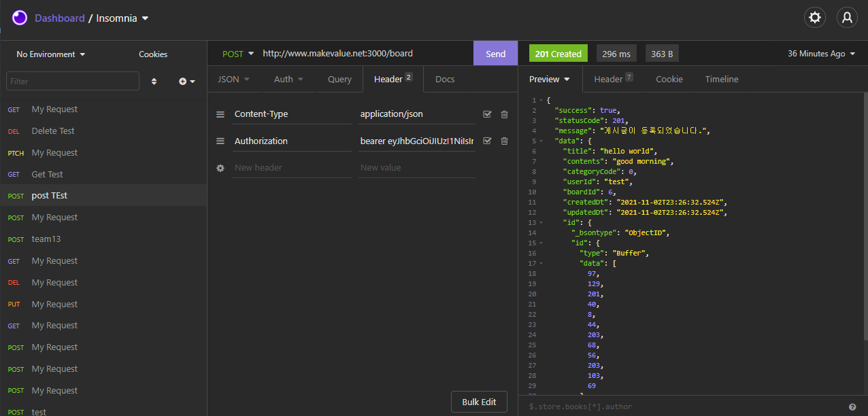Open the filter help question icon
The width and height of the screenshot is (868, 416).
(x=852, y=406)
